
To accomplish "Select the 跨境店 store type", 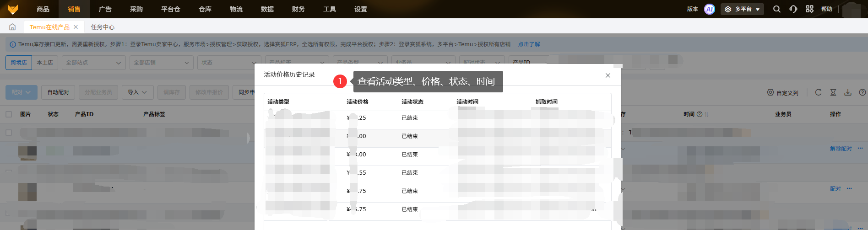I will click(19, 63).
